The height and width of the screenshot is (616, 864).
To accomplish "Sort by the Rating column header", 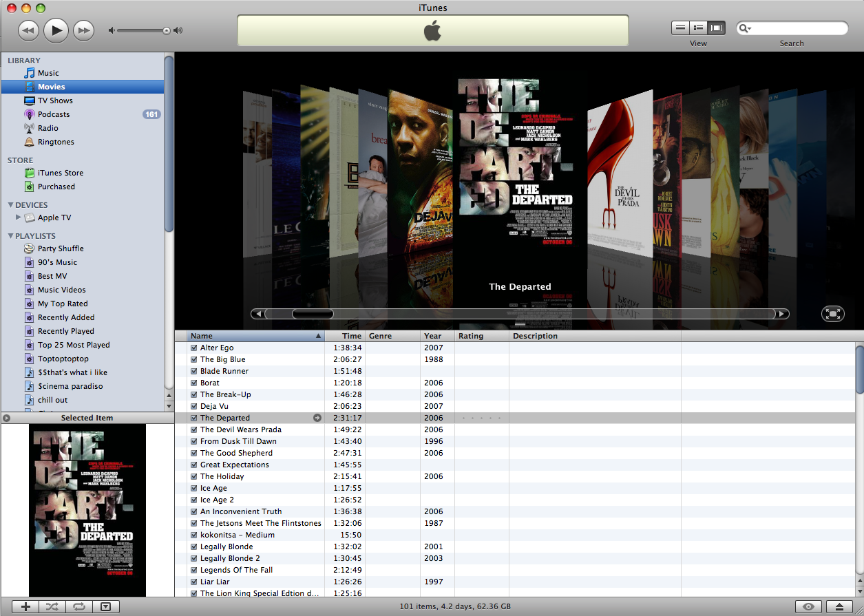I will click(482, 336).
